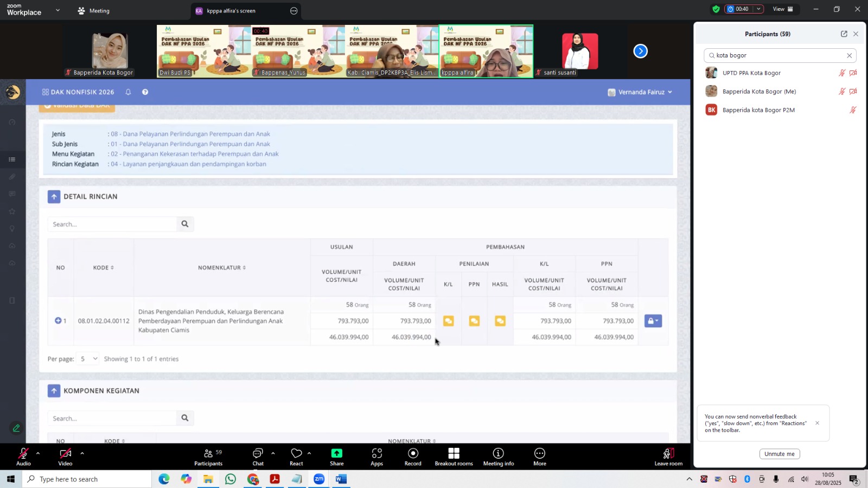Open DAK NONFISIK 2026 menu
Viewport: 868px width, 488px height.
(78, 92)
